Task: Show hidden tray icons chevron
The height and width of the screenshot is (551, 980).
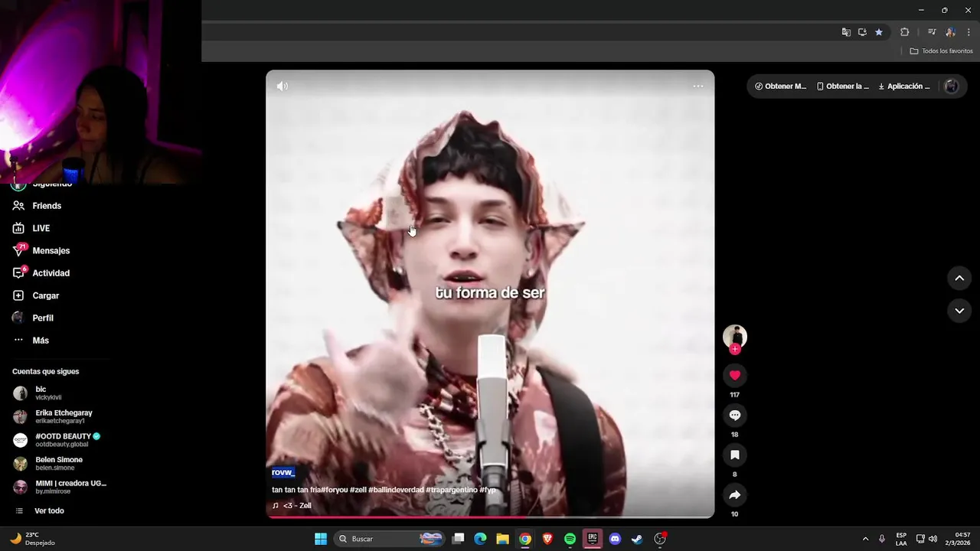Action: coord(865,539)
